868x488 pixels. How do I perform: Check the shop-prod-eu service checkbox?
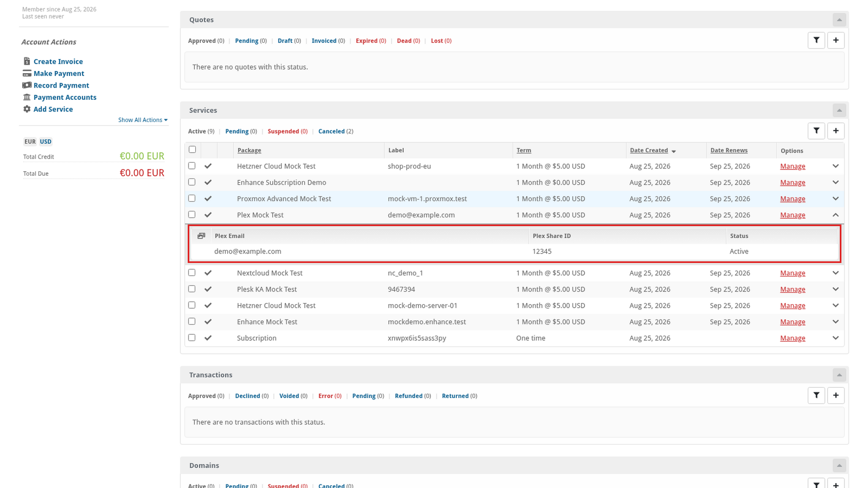tap(192, 166)
